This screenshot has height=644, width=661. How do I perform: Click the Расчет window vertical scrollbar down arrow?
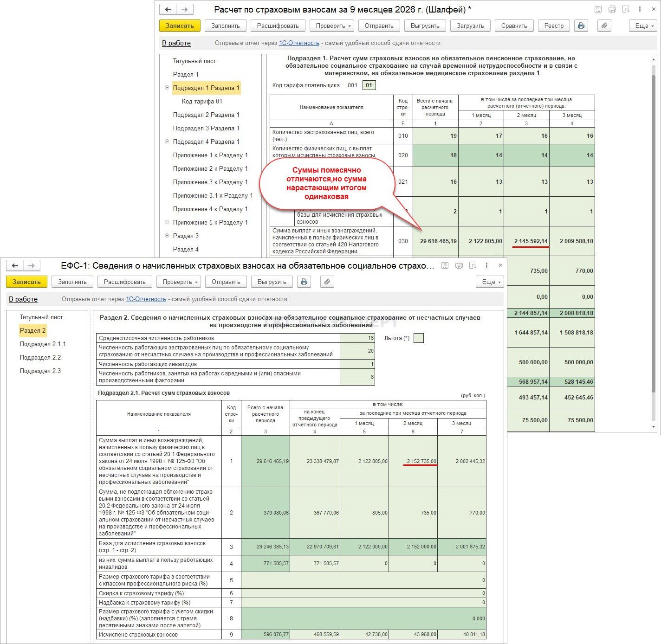[654, 426]
